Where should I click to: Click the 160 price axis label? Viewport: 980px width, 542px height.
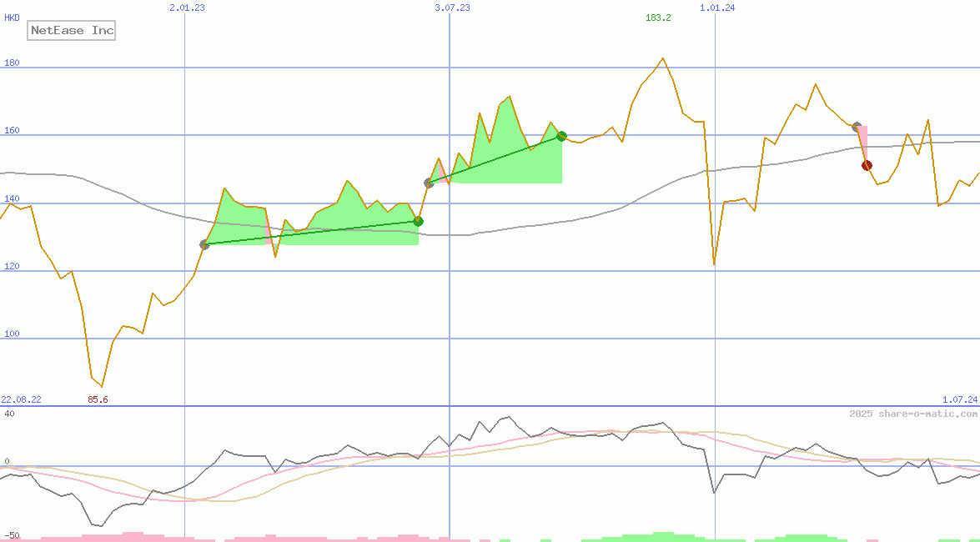(12, 131)
